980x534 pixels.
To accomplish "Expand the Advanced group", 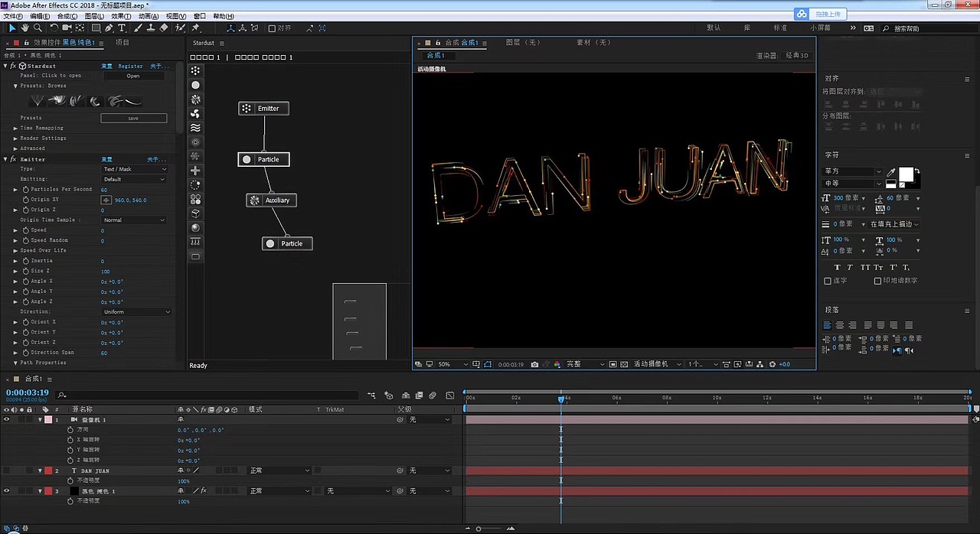I will tap(15, 148).
